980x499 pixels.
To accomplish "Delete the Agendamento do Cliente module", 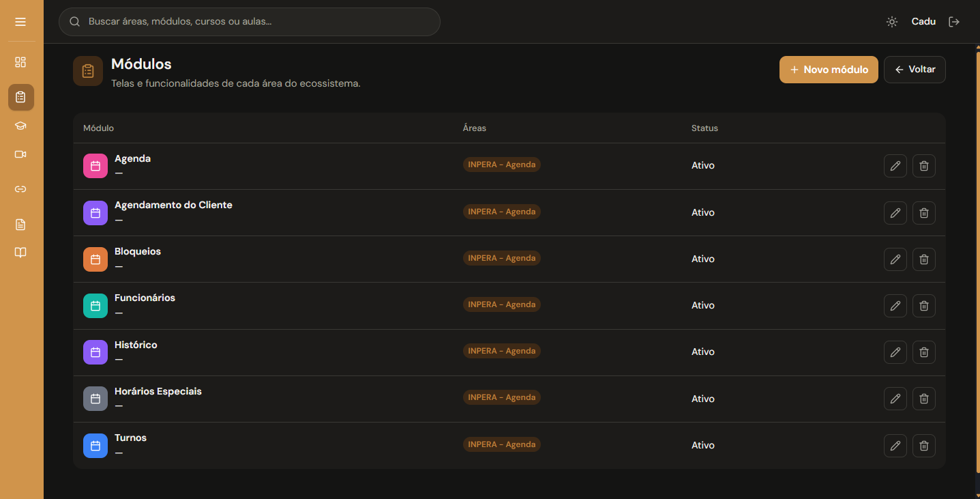I will 924,213.
